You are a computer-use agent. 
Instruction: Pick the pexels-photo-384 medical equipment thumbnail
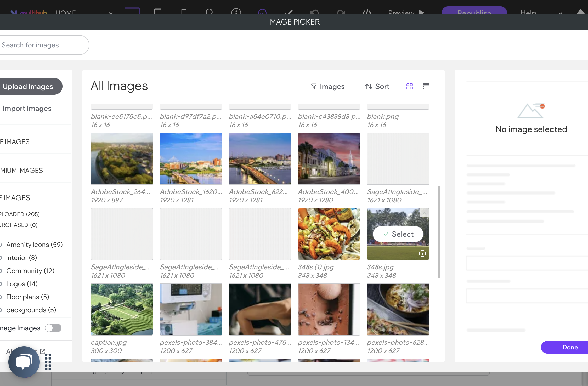tap(191, 309)
